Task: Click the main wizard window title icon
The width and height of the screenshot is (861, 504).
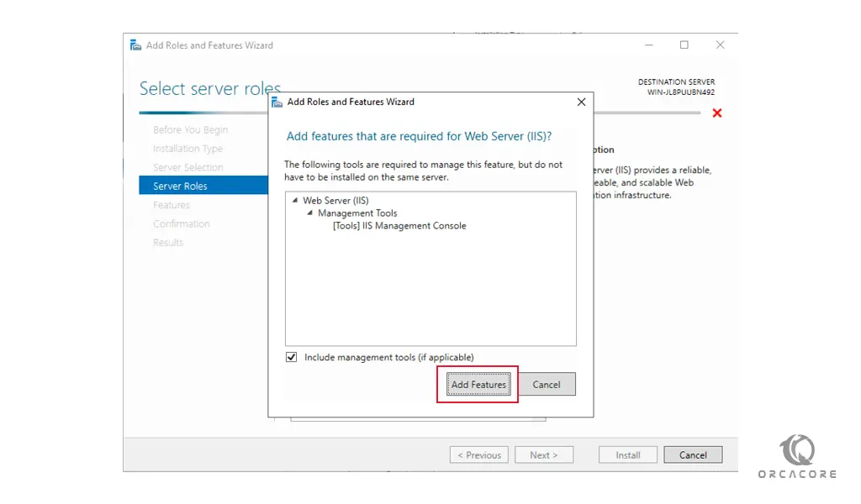Action: click(135, 45)
